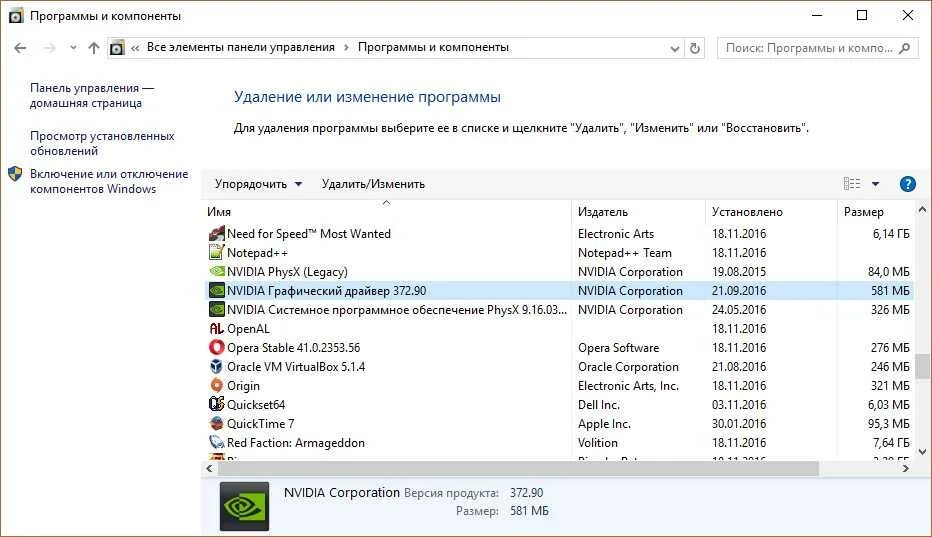Click the NVIDIA Системное программное обеспечение icon

216,310
